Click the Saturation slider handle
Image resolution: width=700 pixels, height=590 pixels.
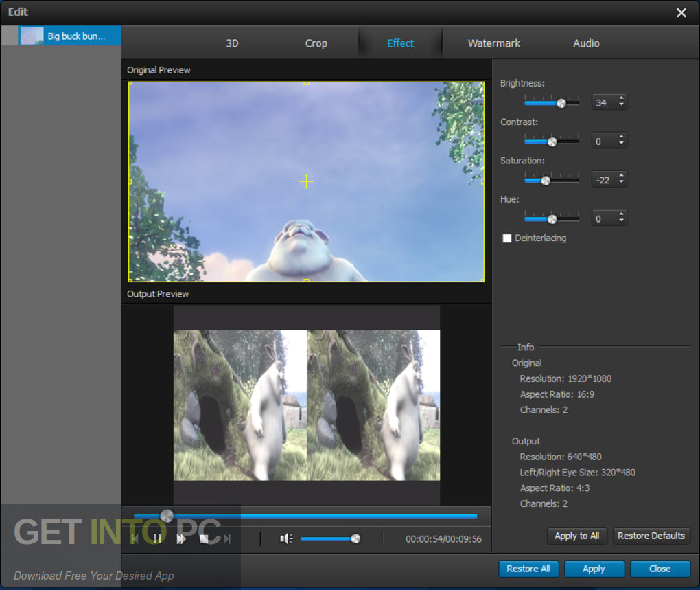pos(546,181)
